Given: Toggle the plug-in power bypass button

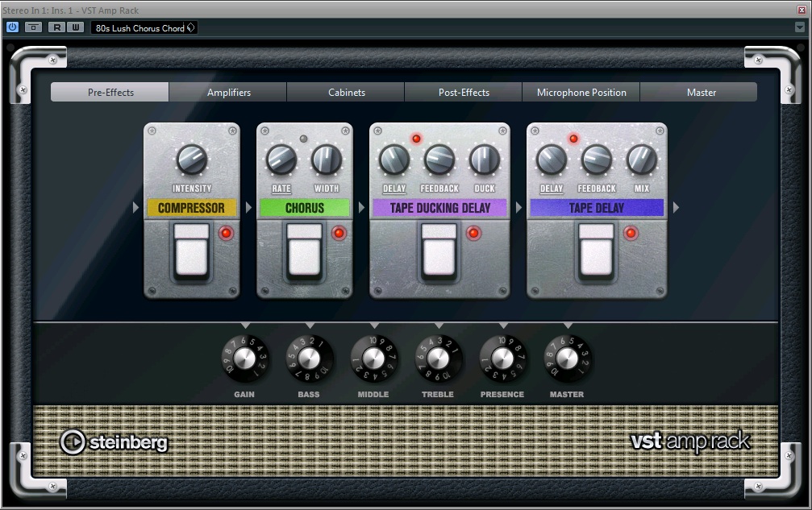Looking at the screenshot, I should 12,27.
